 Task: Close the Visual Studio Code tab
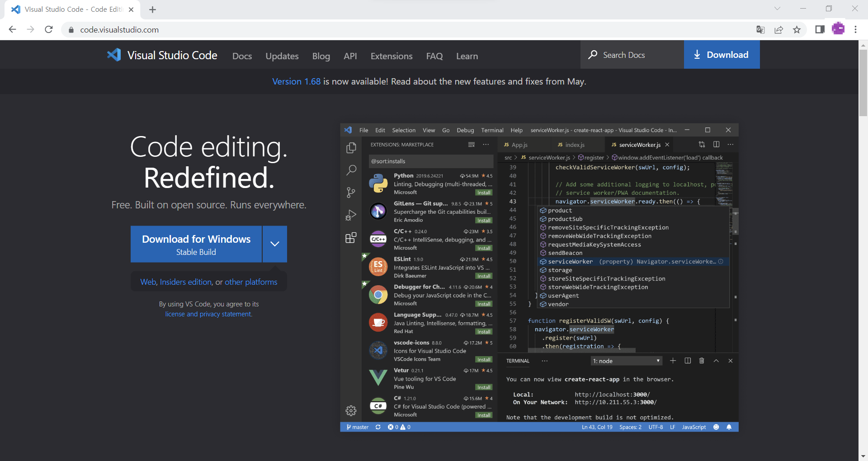131,9
